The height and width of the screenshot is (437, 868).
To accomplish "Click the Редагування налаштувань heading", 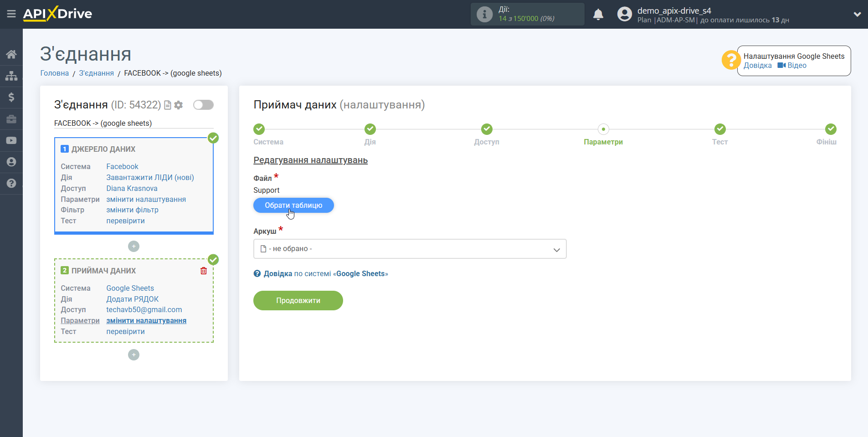I will pos(310,160).
